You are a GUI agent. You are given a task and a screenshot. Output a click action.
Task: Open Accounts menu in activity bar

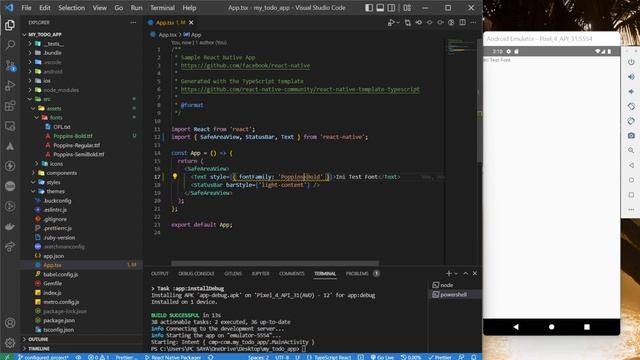[10, 323]
